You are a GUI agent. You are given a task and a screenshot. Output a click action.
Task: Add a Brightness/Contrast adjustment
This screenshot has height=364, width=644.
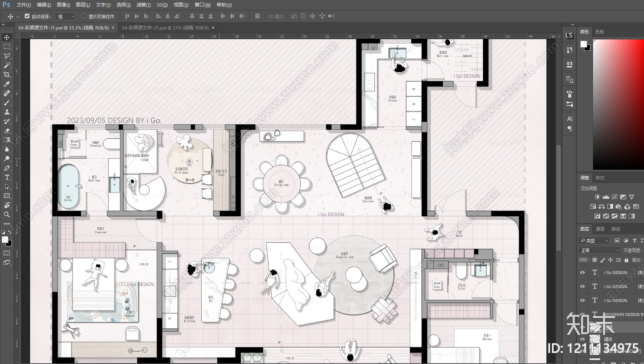pyautogui.click(x=597, y=197)
